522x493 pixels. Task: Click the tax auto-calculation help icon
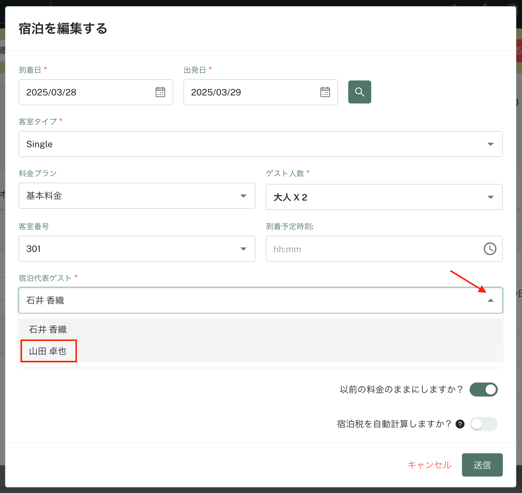point(460,424)
